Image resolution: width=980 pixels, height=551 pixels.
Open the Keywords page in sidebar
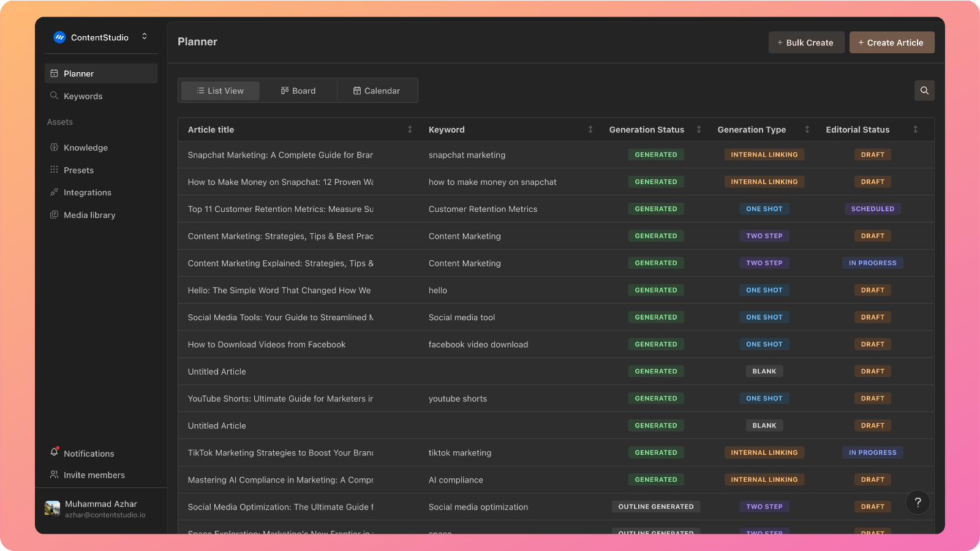click(x=83, y=96)
